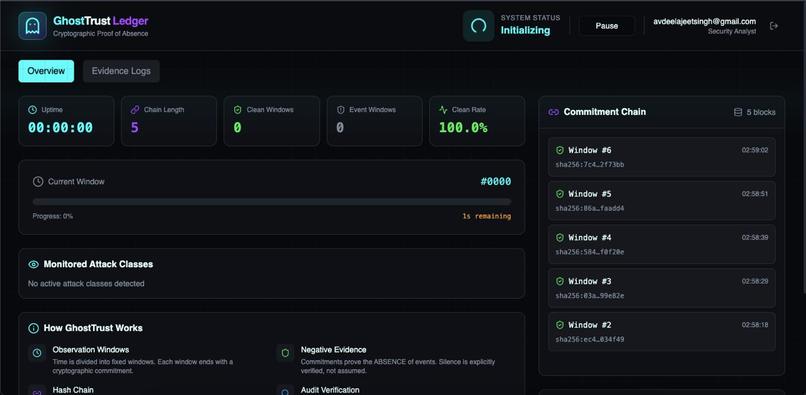Click the window number #0000
The height and width of the screenshot is (395, 806).
coord(496,182)
